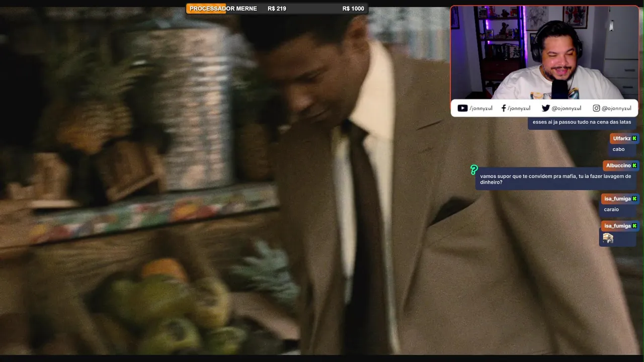Image resolution: width=644 pixels, height=362 pixels.
Task: Click the chat message 'caraio'
Action: [x=611, y=210]
